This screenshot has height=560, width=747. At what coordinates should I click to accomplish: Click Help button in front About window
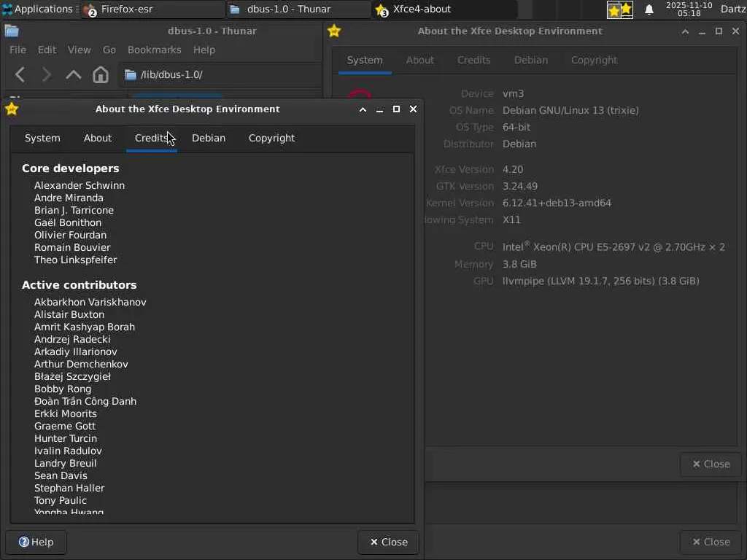(36, 542)
